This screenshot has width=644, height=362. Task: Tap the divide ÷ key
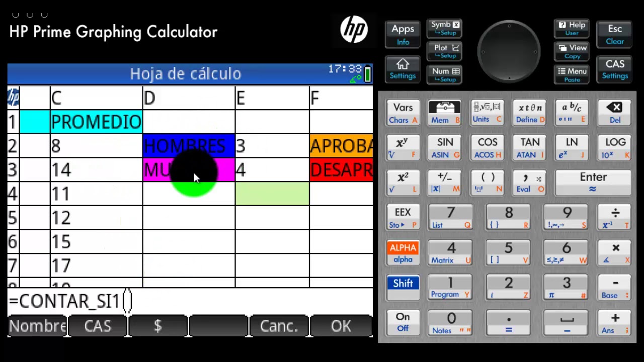point(615,218)
